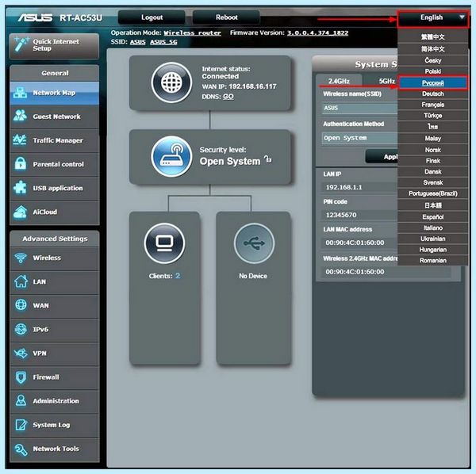Click the System Log notepad icon
The image size is (476, 474).
tap(21, 425)
